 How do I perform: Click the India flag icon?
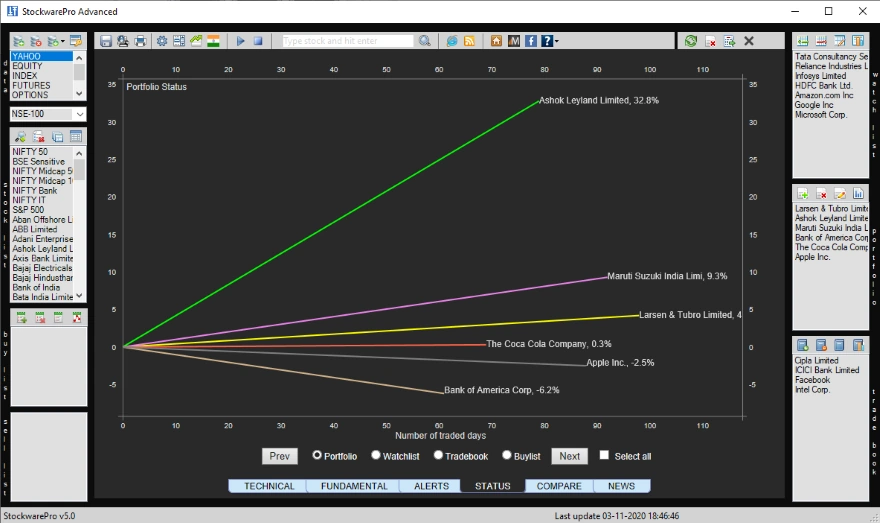click(x=213, y=41)
